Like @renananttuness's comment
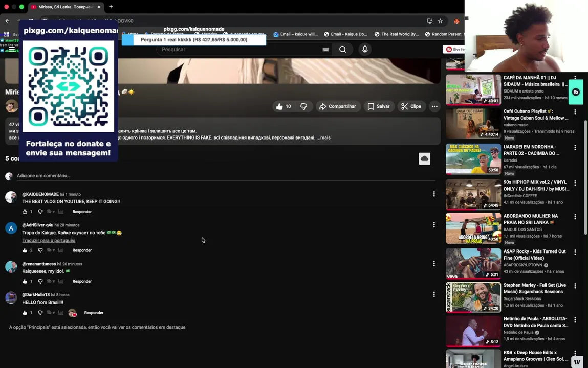This screenshot has height=368, width=588. click(25, 281)
